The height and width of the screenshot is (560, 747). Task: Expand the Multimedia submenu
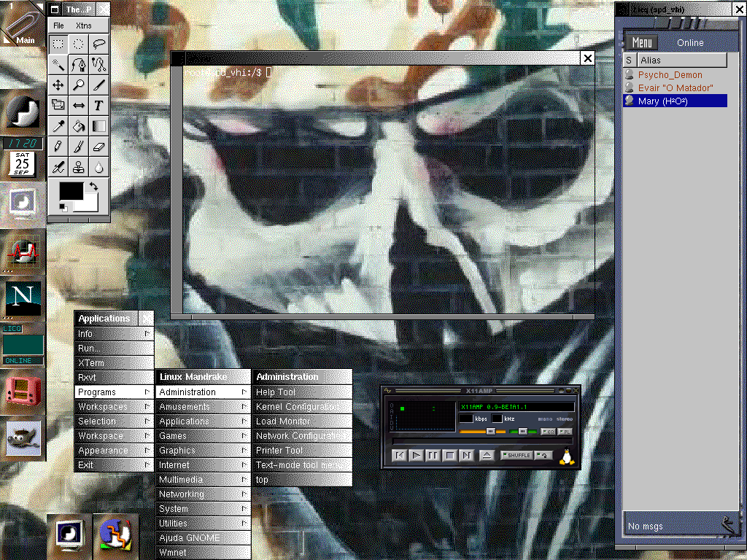[203, 480]
